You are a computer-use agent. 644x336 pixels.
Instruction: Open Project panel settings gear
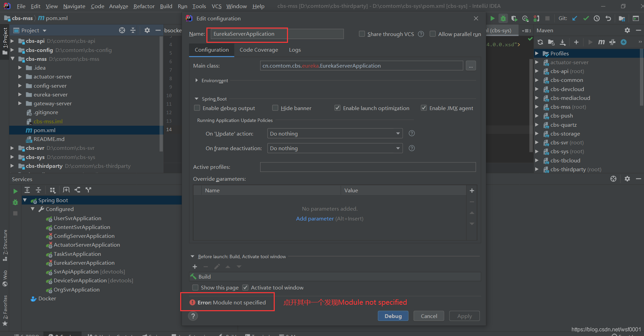[x=147, y=30]
